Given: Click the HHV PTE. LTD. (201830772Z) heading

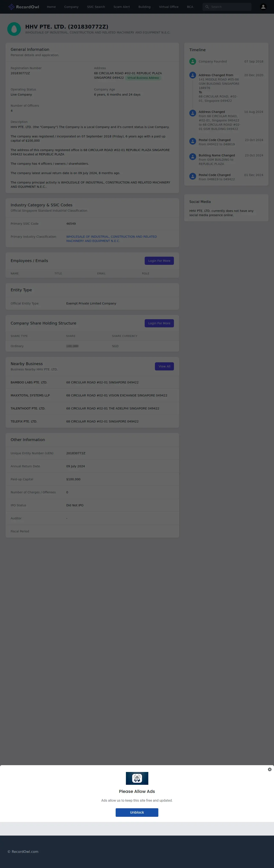Looking at the screenshot, I should tap(67, 27).
